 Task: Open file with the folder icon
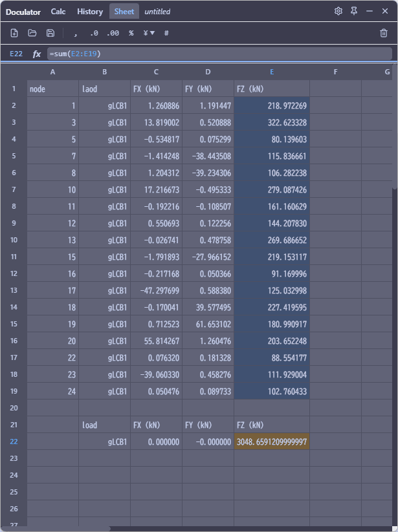click(x=32, y=33)
